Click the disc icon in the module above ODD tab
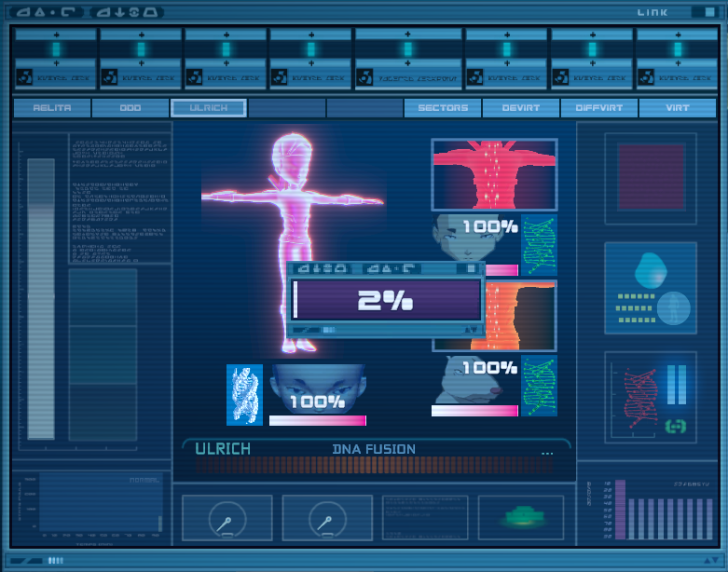This screenshot has height=572, width=728. pyautogui.click(x=109, y=76)
